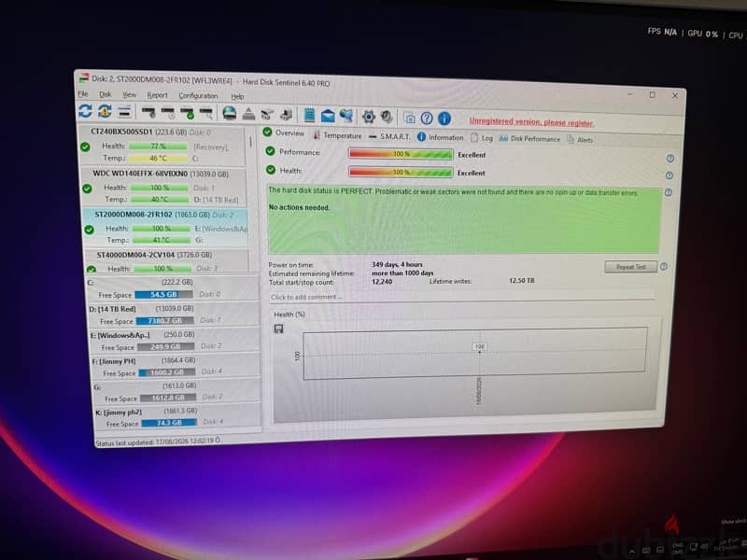The height and width of the screenshot is (560, 747).
Task: Click the 54.5 GB free space bar
Action: coord(164,295)
